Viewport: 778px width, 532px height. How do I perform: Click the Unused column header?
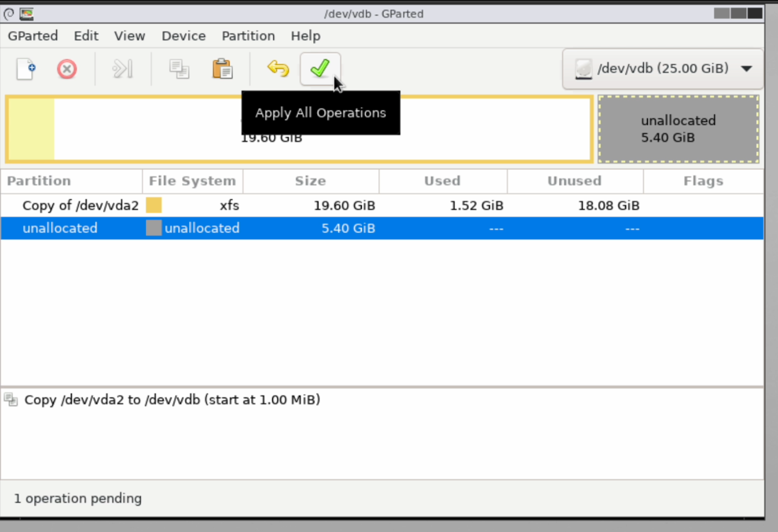[x=575, y=181]
